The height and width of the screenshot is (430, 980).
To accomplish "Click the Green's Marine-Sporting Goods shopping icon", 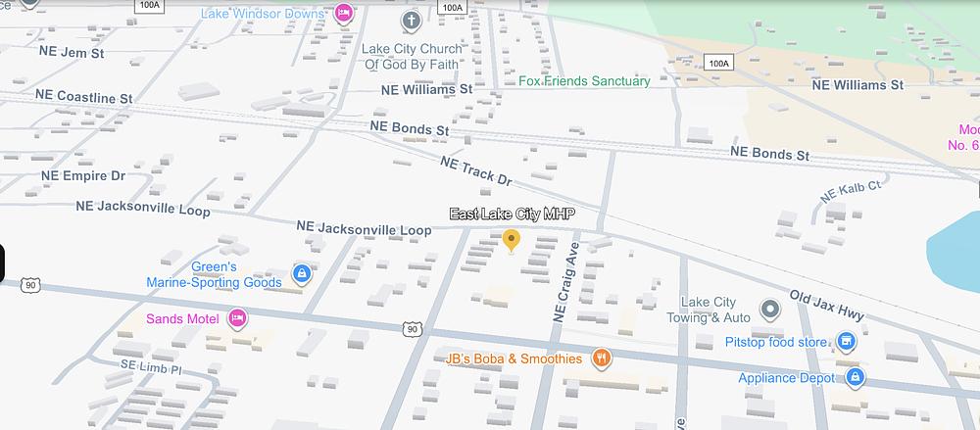I will tap(302, 273).
